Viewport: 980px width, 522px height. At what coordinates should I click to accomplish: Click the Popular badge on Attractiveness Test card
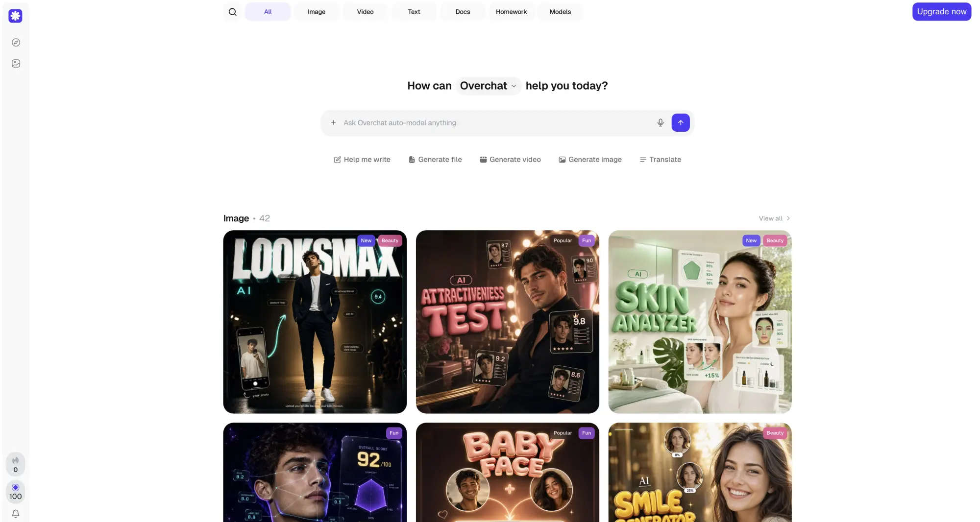tap(563, 240)
